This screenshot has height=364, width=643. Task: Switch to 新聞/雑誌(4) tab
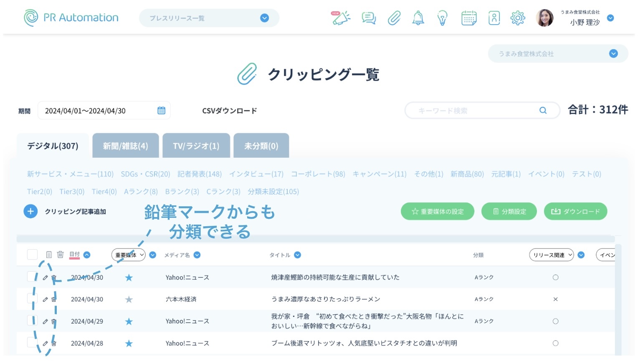click(125, 146)
